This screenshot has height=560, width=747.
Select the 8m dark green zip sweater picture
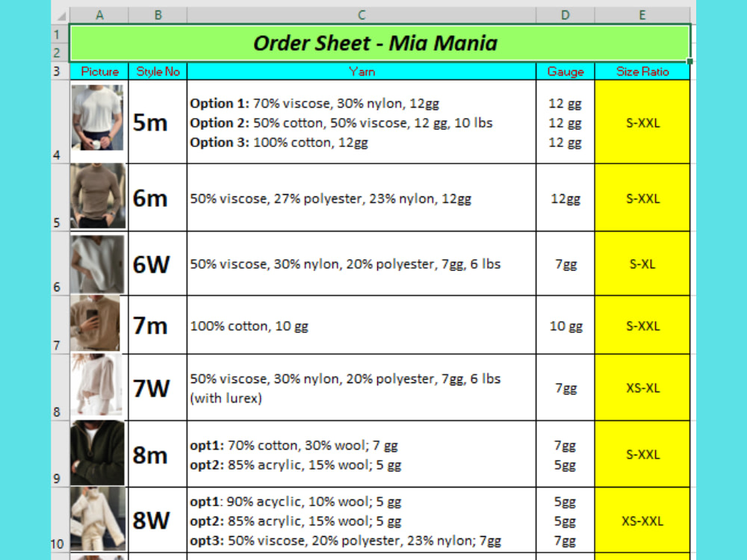point(97,453)
